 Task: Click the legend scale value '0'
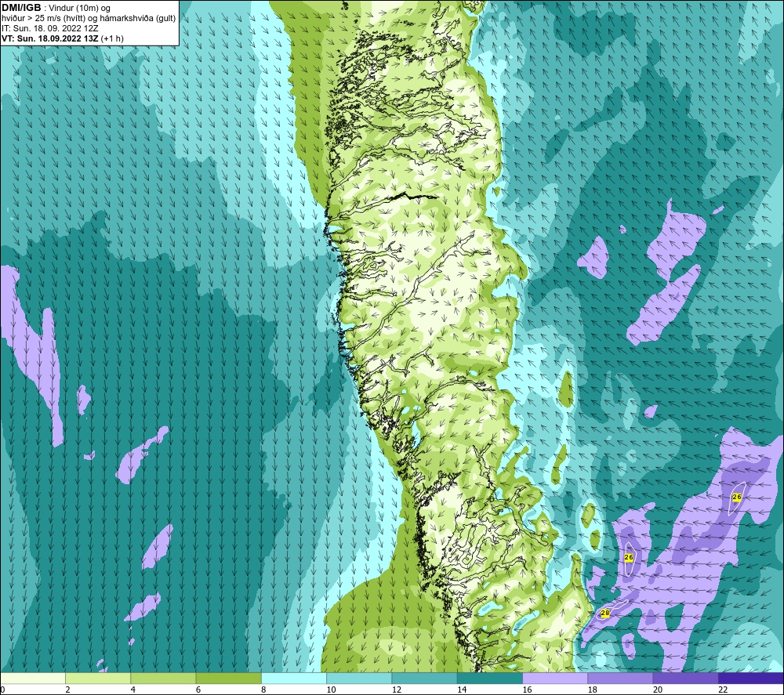click(2, 690)
